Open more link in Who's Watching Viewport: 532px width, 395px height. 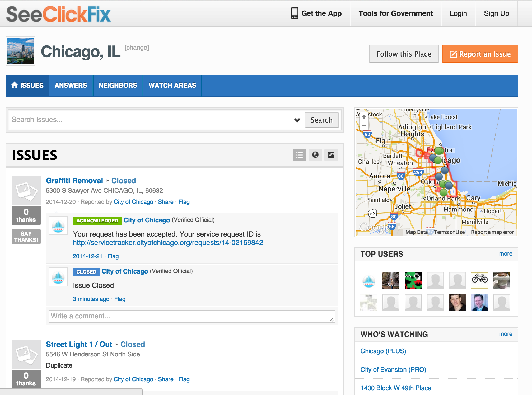tap(506, 334)
